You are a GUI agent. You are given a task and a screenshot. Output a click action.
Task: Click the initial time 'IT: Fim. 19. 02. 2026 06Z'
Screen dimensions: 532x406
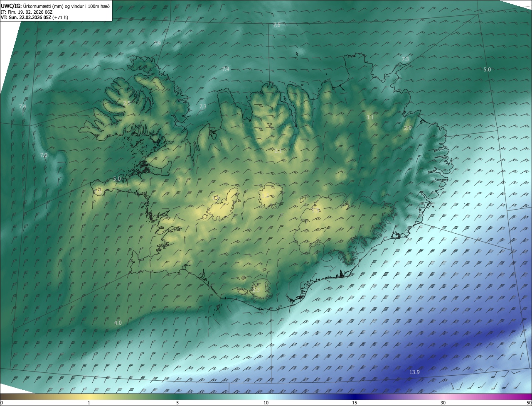(x=27, y=12)
